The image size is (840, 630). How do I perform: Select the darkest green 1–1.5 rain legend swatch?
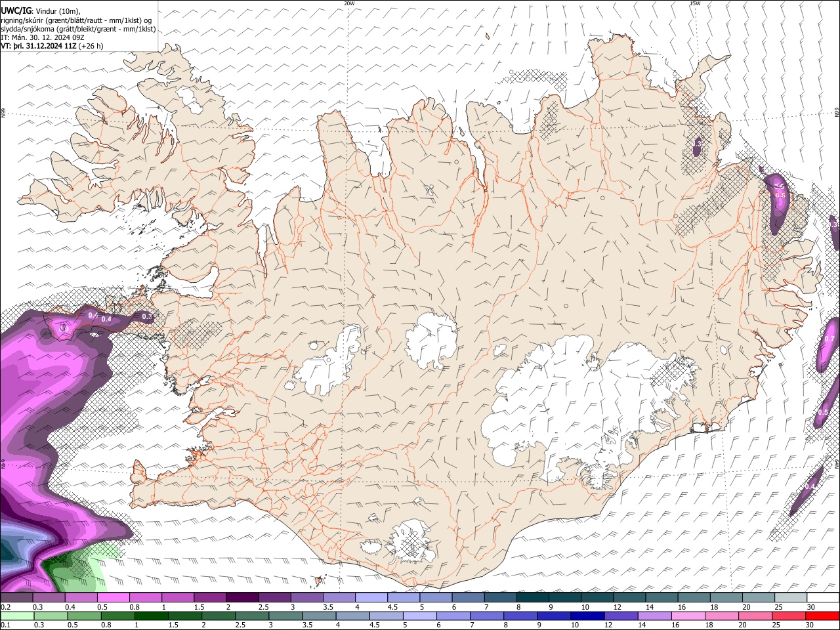click(151, 616)
